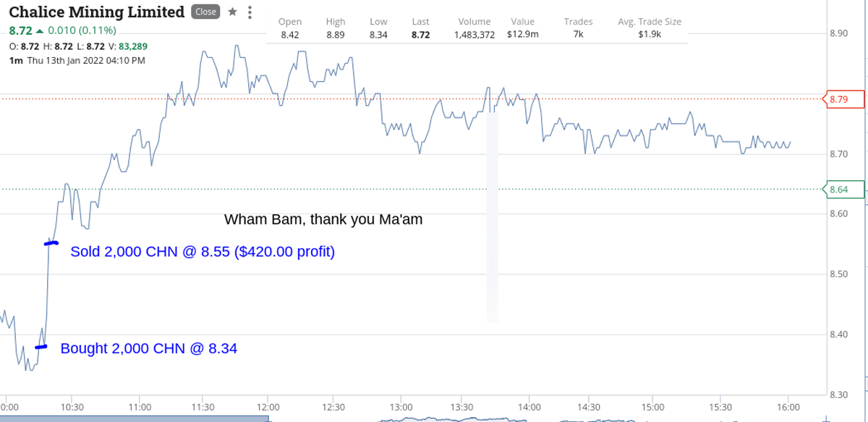This screenshot has width=868, height=422.
Task: Click the blue sell marker at 8.55
Action: pos(51,243)
